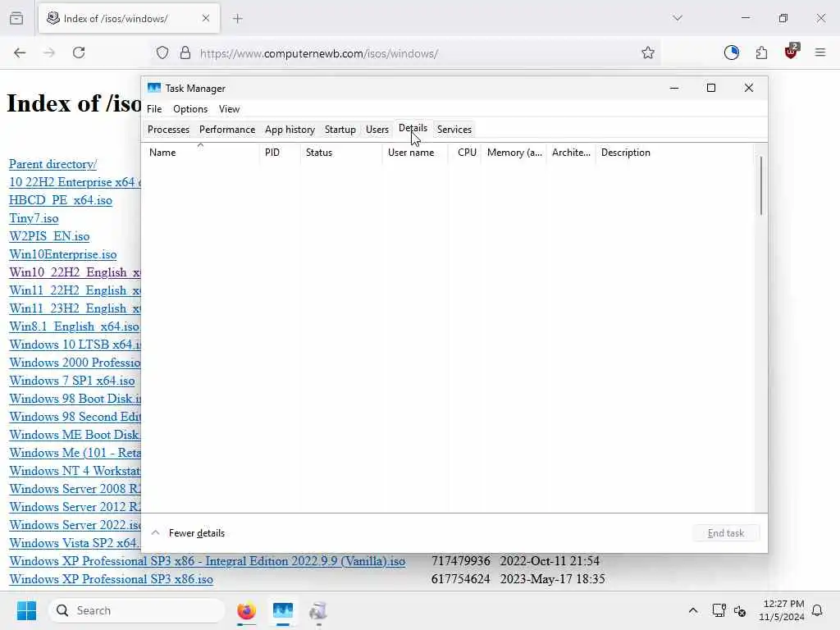Open the Windows XP Professional SP3 x86.iso link
Viewport: 840px width, 630px height.
pyautogui.click(x=111, y=579)
